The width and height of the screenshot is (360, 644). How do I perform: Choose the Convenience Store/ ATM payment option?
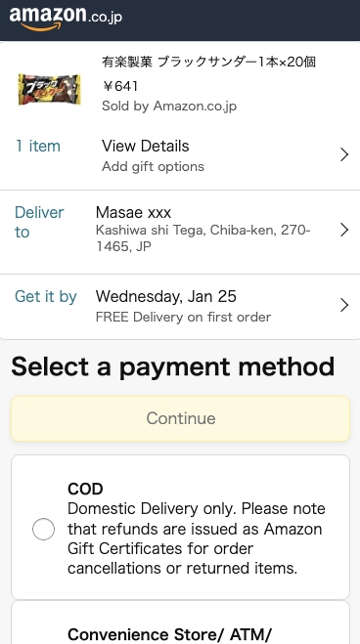(180, 623)
